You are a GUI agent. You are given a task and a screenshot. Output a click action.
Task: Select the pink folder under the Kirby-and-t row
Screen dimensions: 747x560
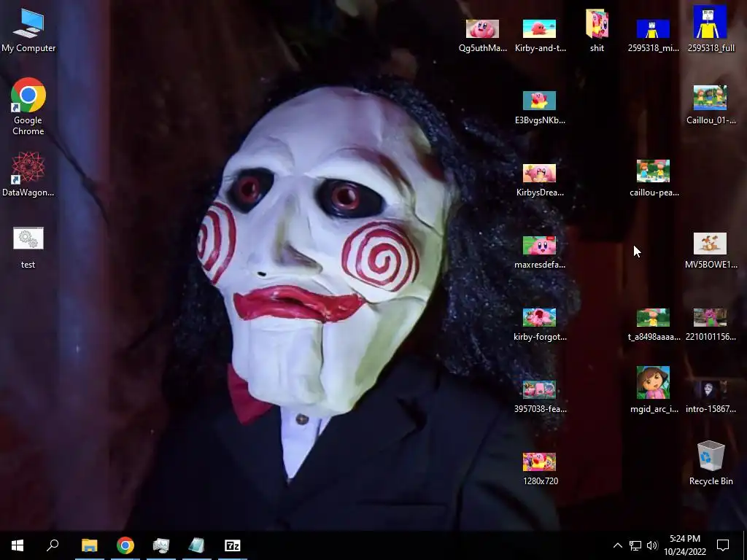[x=597, y=30]
